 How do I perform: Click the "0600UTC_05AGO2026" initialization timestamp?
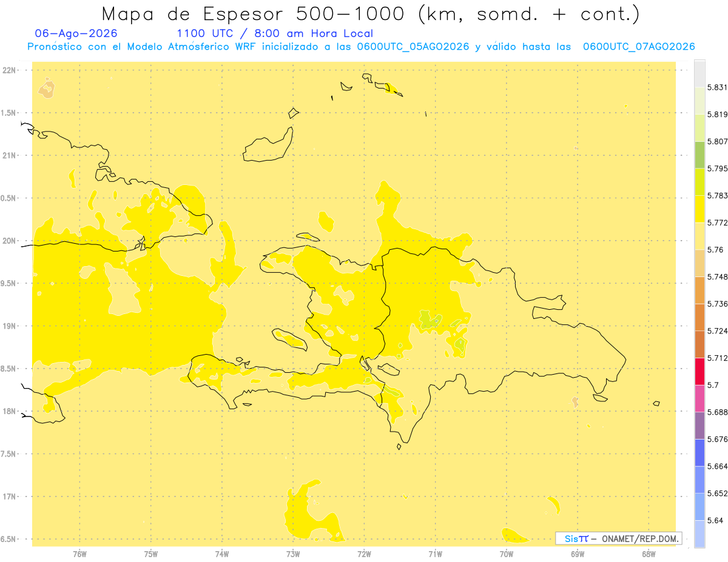coord(413,47)
